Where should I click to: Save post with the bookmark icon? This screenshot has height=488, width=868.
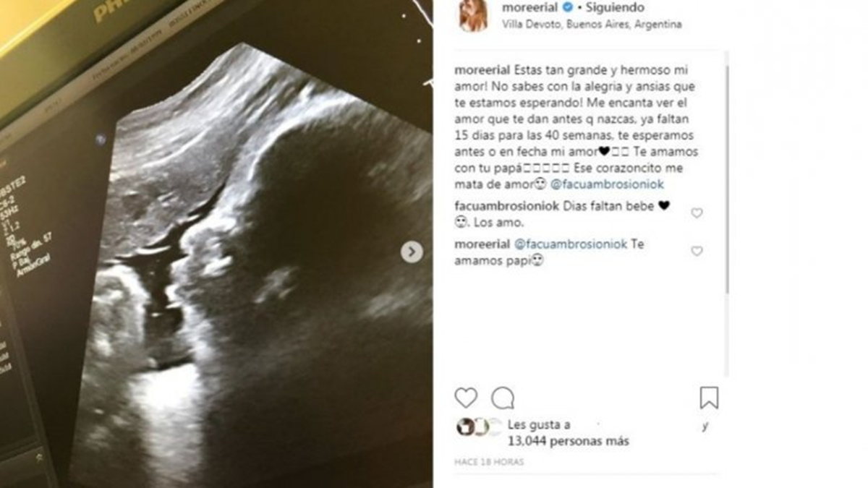pos(709,398)
